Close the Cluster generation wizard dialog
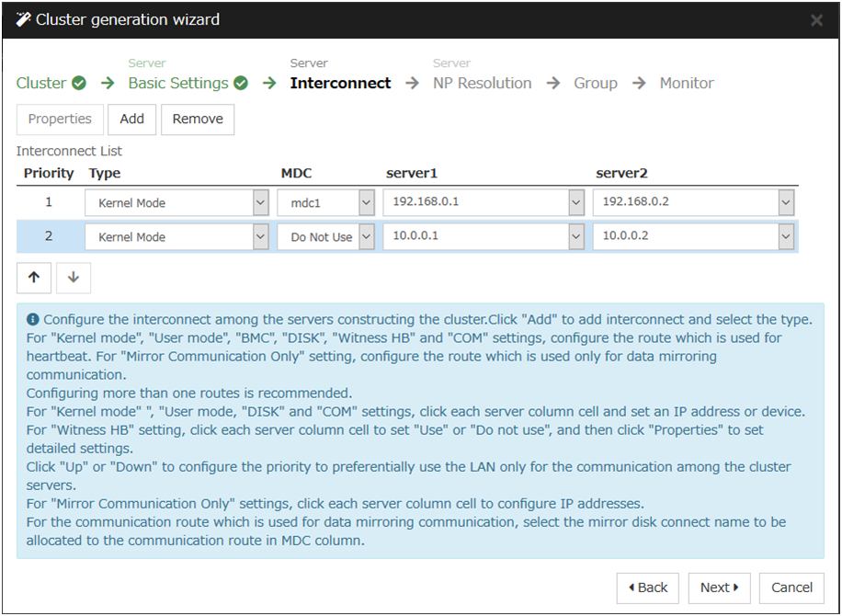842x616 pixels. (815, 19)
